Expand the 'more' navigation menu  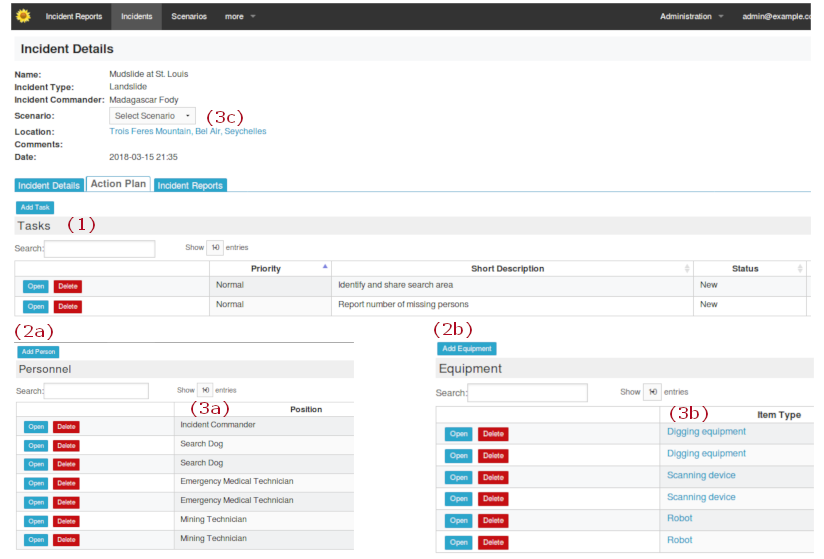pos(240,16)
